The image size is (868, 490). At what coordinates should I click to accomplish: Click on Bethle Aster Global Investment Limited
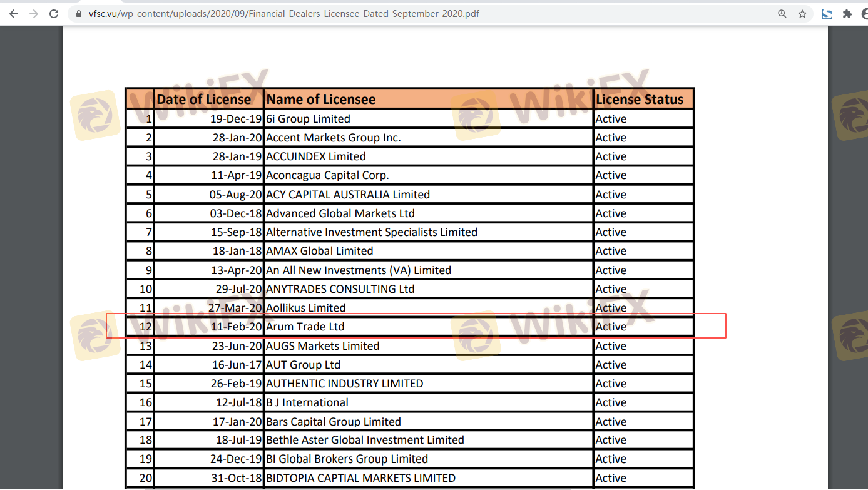pos(365,440)
